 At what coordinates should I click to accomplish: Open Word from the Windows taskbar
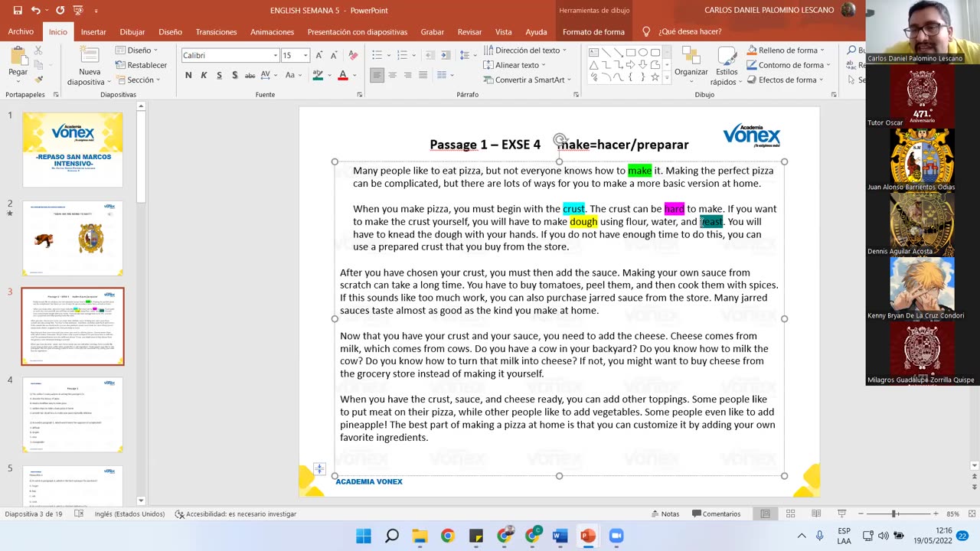click(560, 536)
